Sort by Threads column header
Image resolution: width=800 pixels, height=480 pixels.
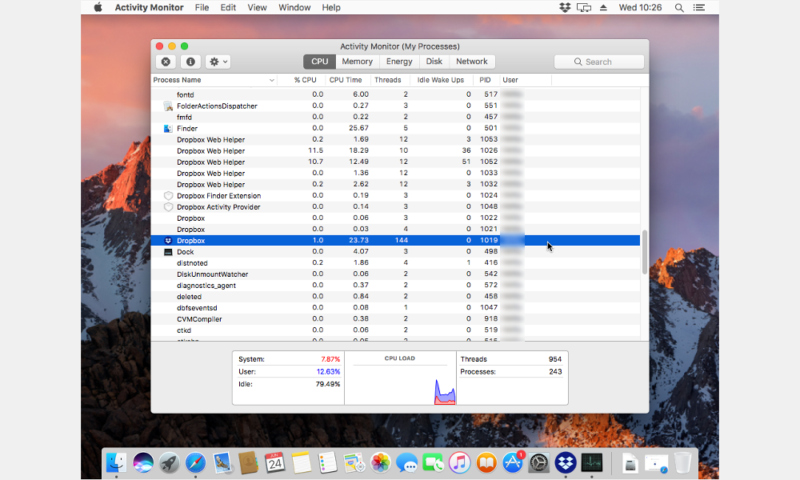pyautogui.click(x=388, y=80)
